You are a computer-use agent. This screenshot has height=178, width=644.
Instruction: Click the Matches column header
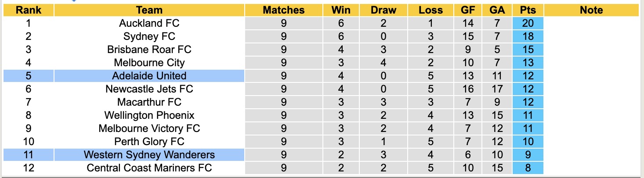(283, 10)
